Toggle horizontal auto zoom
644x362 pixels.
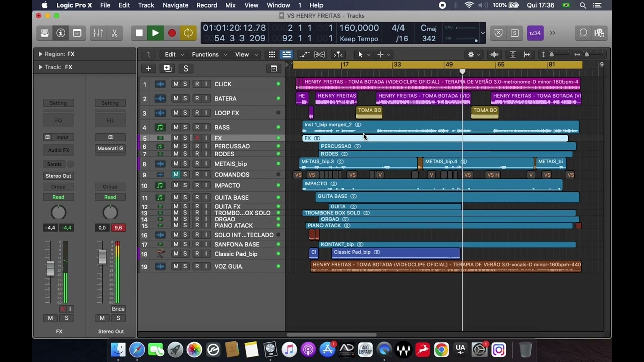point(527,54)
